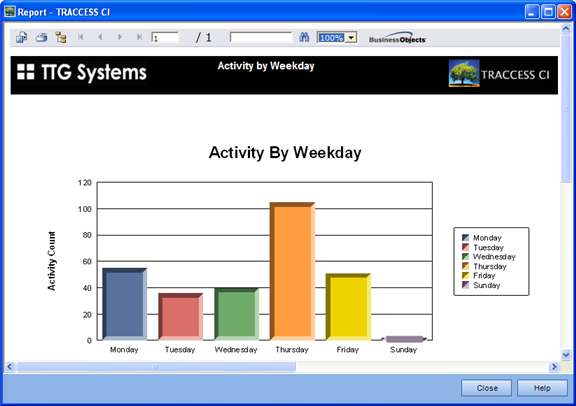
Task: Toggle the group tree icon
Action: (x=61, y=37)
